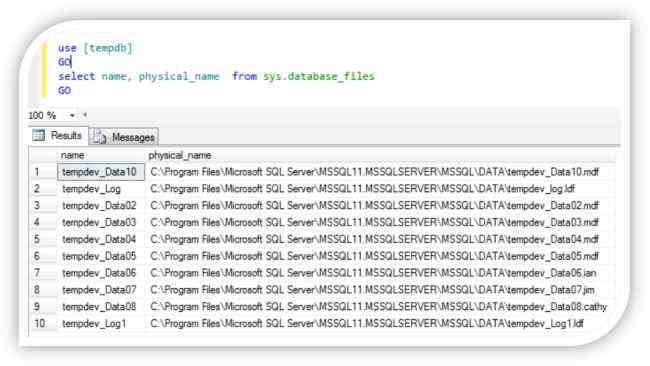
Task: Select cell tempdev_Data03
Action: 101,223
